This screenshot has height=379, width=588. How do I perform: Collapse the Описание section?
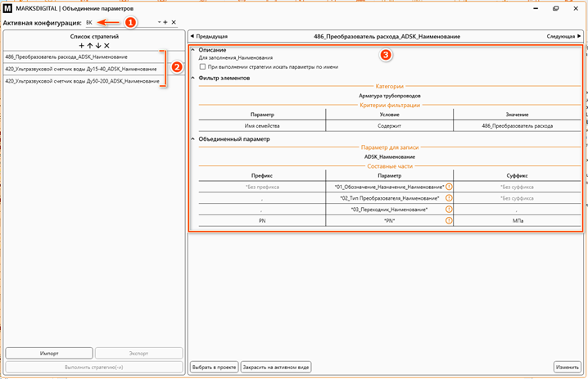(x=193, y=51)
